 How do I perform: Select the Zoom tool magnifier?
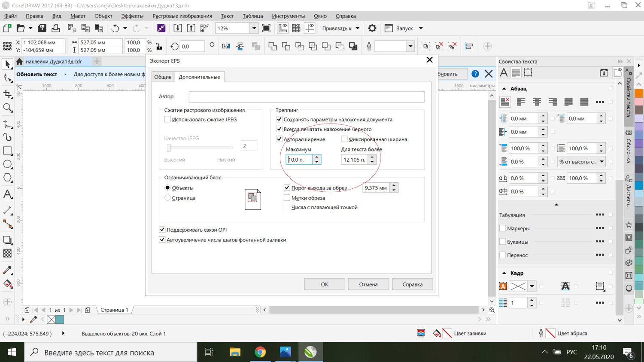[7, 108]
